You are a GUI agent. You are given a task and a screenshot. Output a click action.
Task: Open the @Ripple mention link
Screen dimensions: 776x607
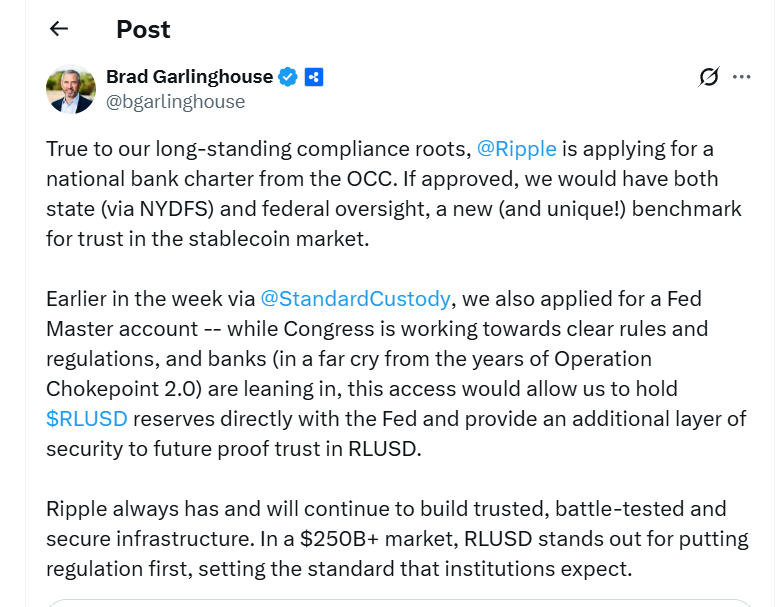[x=515, y=149]
